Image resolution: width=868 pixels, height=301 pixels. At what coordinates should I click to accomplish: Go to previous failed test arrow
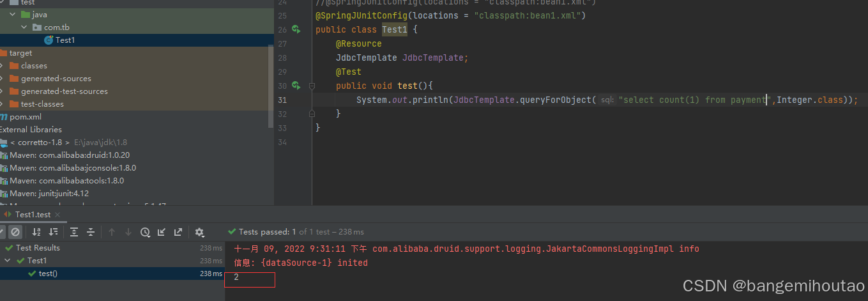click(x=112, y=232)
